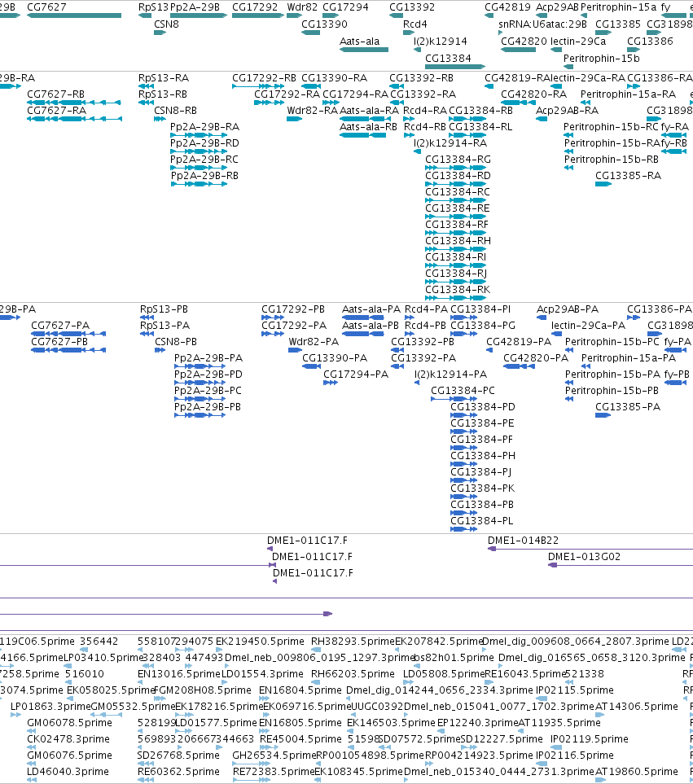Click the CG42819-PA protein label
Image resolution: width=693 pixels, height=784 pixels.
[519, 342]
